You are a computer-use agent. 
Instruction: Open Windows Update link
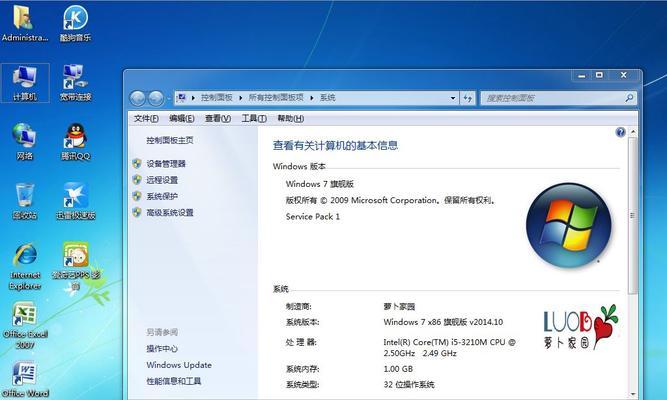[179, 365]
